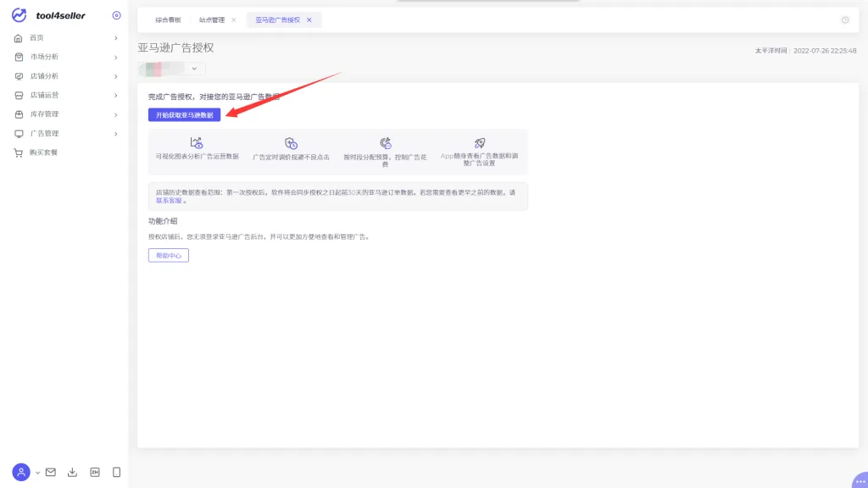Click the language switch icon in footer
This screenshot has width=868, height=488.
pos(95,472)
